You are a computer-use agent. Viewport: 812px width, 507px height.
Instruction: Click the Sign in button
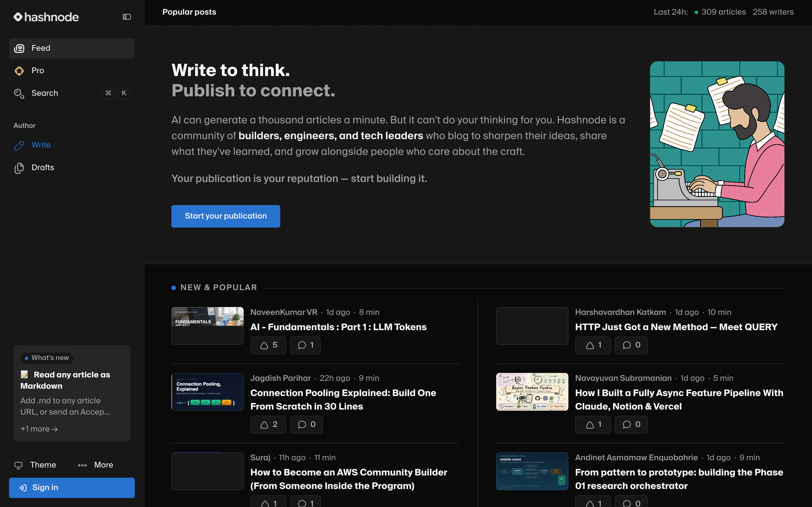[x=72, y=488]
